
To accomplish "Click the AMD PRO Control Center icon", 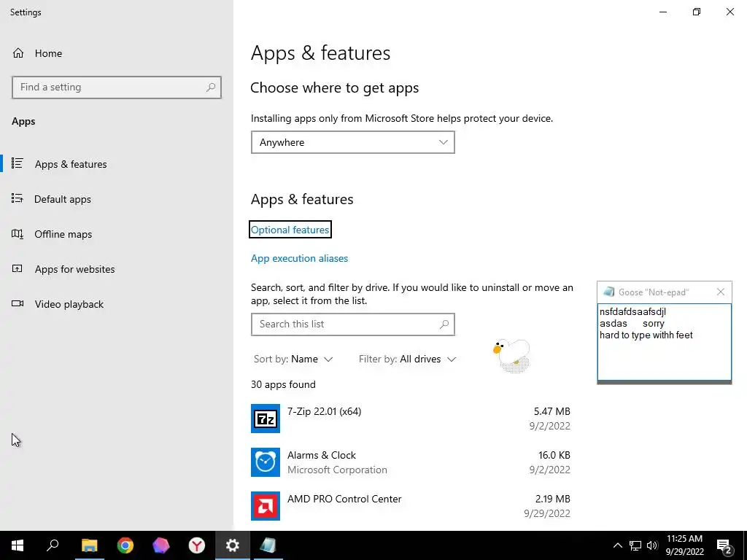I will (x=266, y=506).
